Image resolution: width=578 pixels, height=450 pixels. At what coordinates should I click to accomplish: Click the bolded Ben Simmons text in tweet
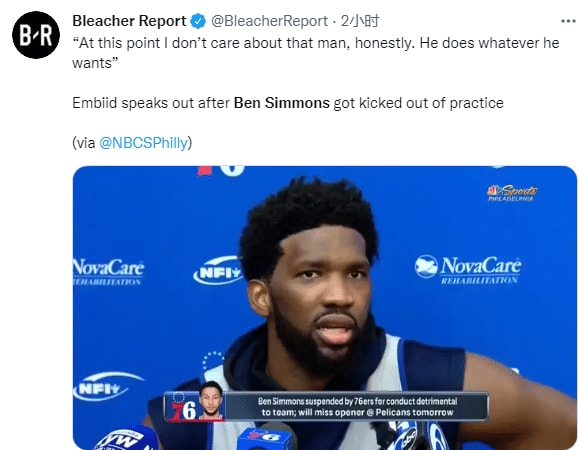[x=282, y=103]
